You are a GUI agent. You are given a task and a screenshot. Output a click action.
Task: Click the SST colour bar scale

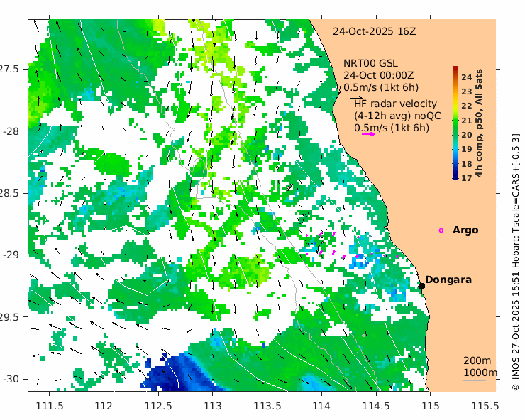pos(455,123)
